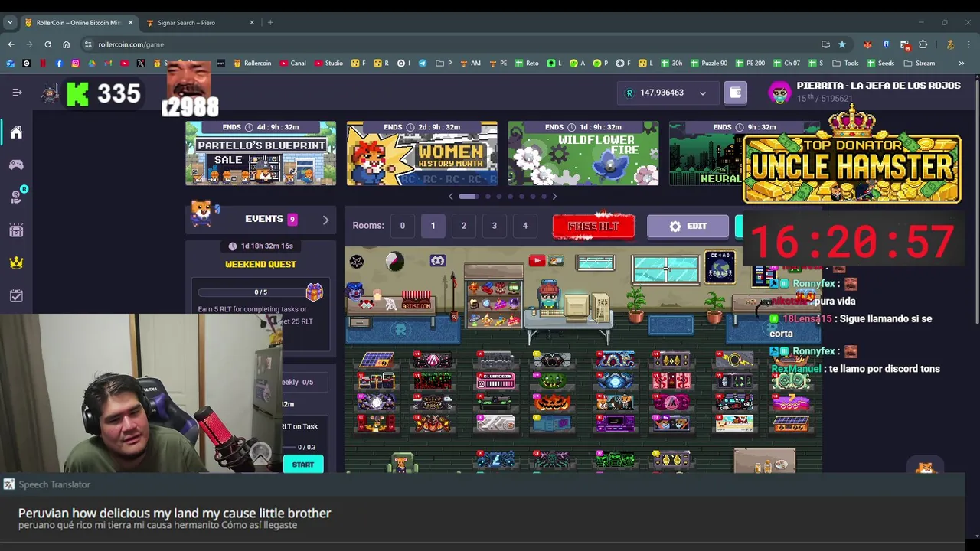Open a new browser tab
Viewport: 980px width, 551px height.
coord(269,22)
